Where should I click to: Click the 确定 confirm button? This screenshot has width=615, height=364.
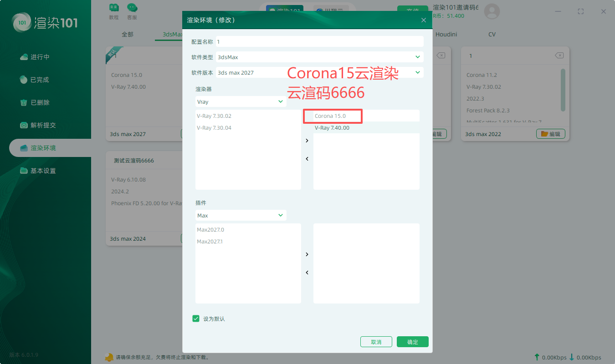413,342
